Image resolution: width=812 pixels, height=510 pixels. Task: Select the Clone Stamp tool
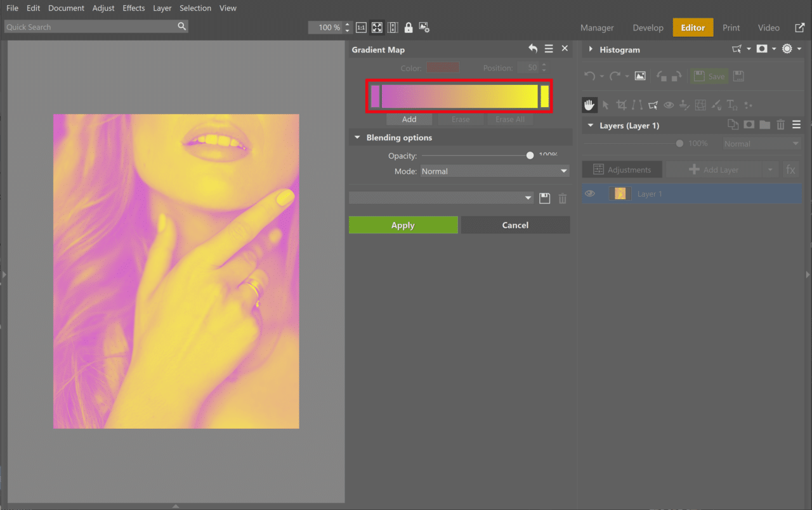[684, 105]
